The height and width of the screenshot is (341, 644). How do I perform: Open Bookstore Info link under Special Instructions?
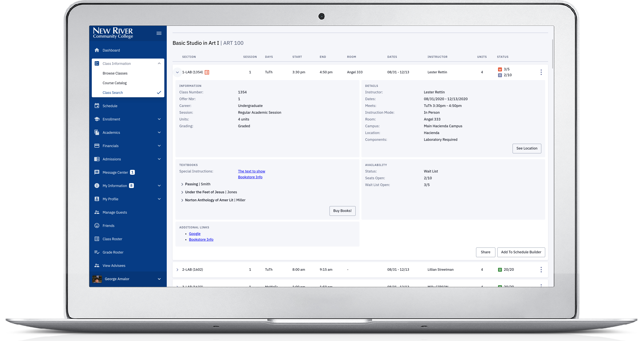[250, 177]
